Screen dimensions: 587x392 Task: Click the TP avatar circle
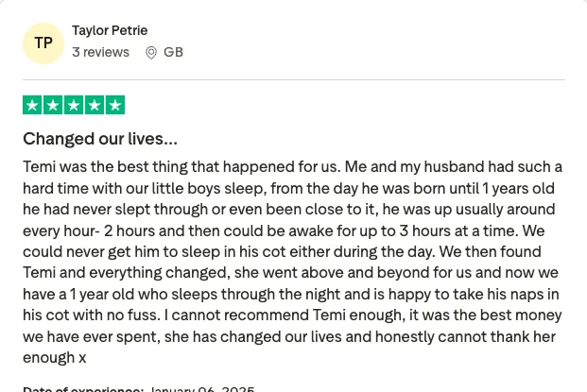(43, 43)
